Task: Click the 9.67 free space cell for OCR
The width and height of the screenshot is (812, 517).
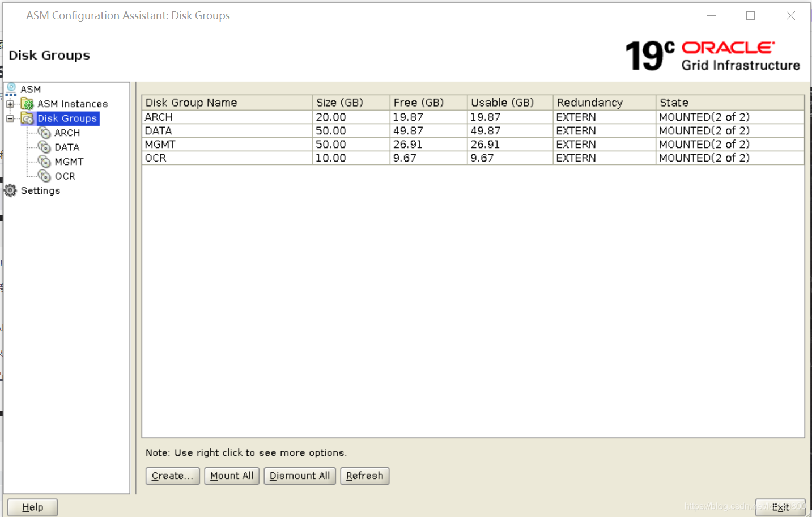Action: point(429,158)
